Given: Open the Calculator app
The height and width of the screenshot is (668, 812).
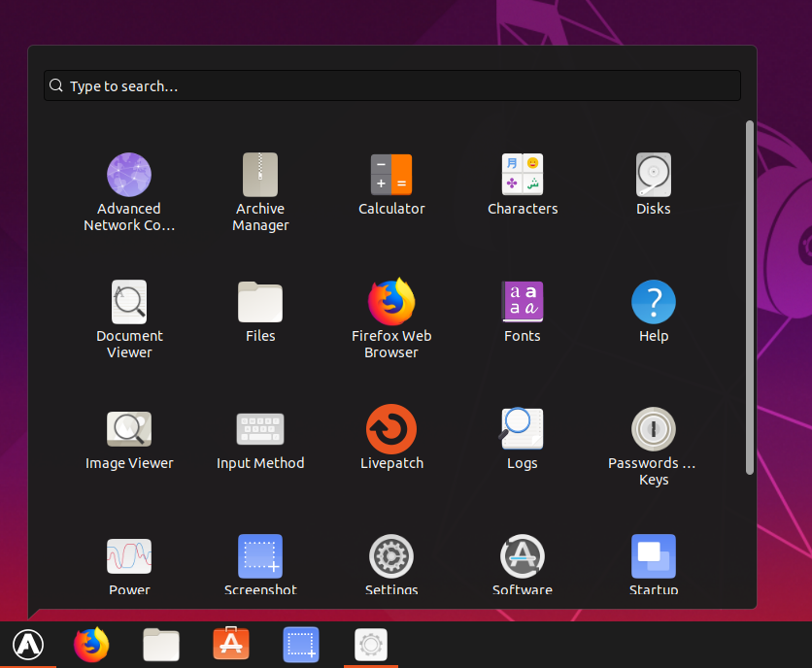Looking at the screenshot, I should click(391, 175).
